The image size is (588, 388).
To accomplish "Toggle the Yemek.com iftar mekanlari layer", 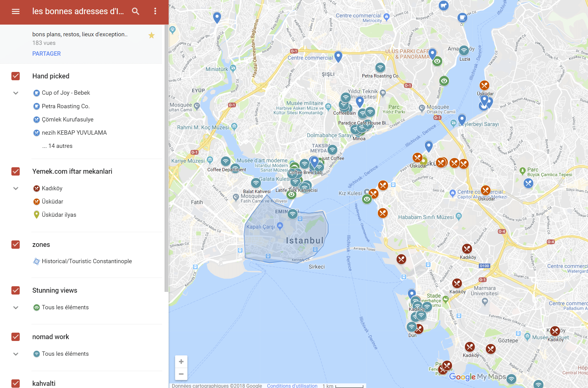I will 16,171.
